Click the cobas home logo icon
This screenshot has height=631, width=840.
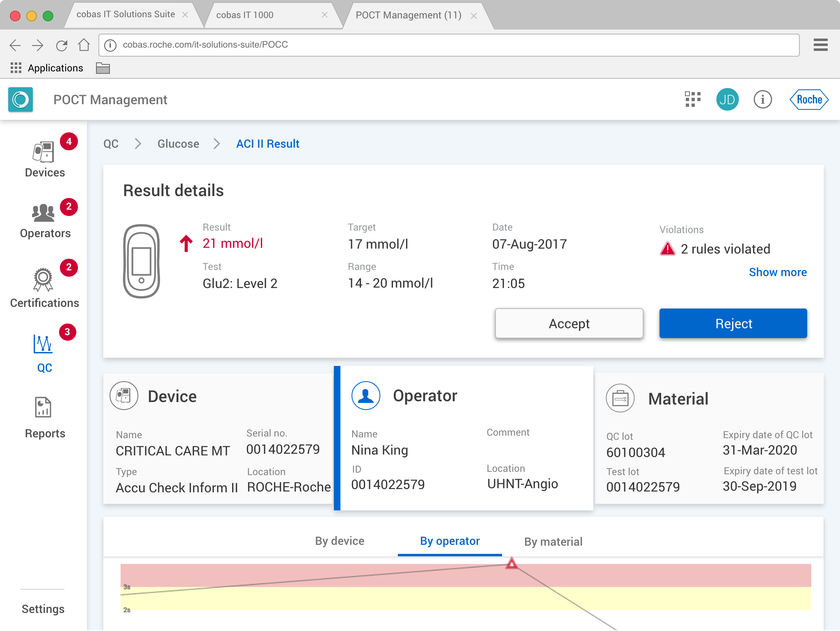click(x=21, y=99)
